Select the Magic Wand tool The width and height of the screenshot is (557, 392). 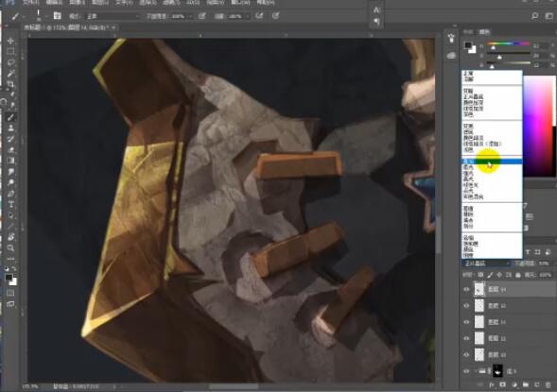10,74
